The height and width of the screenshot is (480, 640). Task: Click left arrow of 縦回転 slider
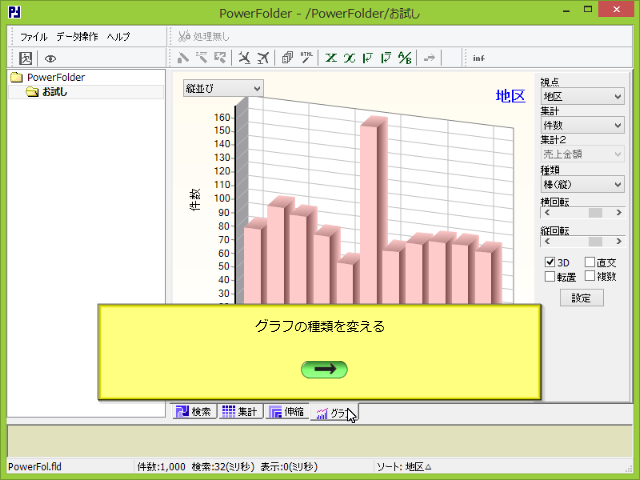(x=547, y=242)
